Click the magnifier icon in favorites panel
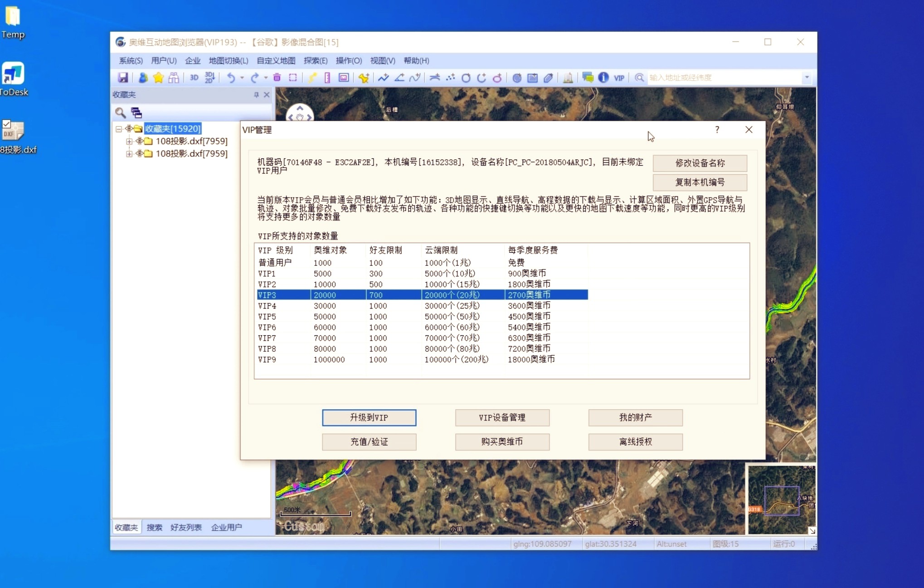 (x=120, y=112)
